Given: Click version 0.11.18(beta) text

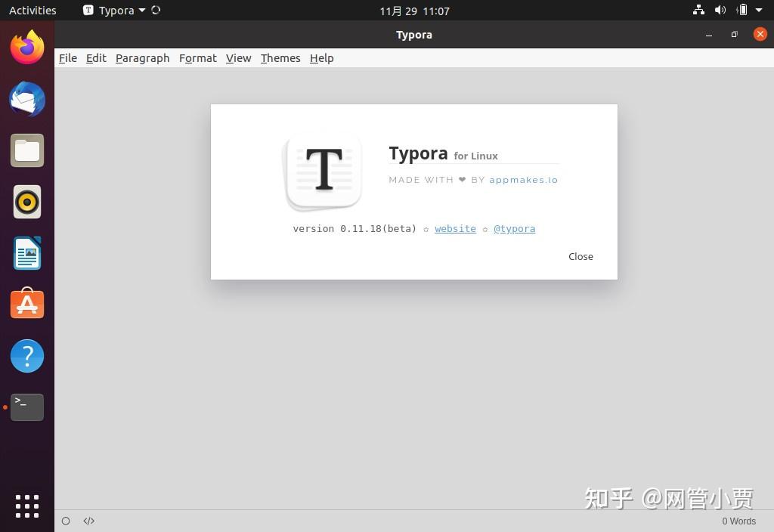Looking at the screenshot, I should pos(354,228).
